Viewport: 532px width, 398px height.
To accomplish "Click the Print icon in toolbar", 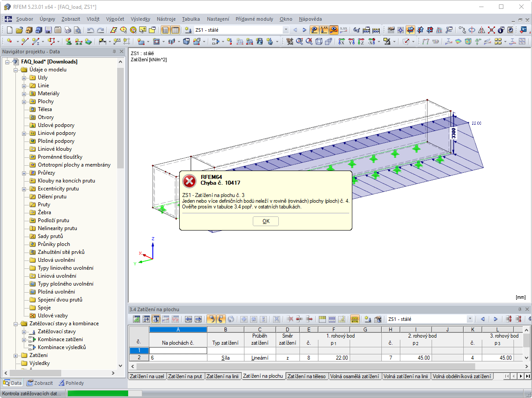I will (x=67, y=30).
